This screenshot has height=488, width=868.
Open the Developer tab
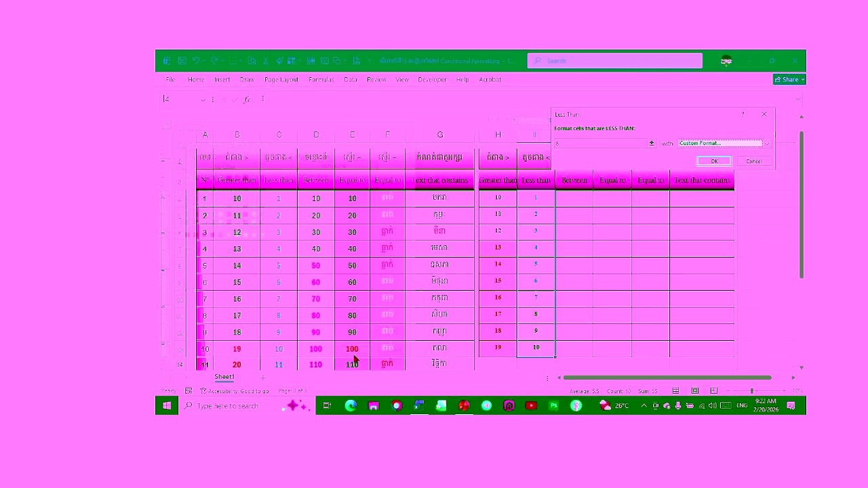coord(432,79)
